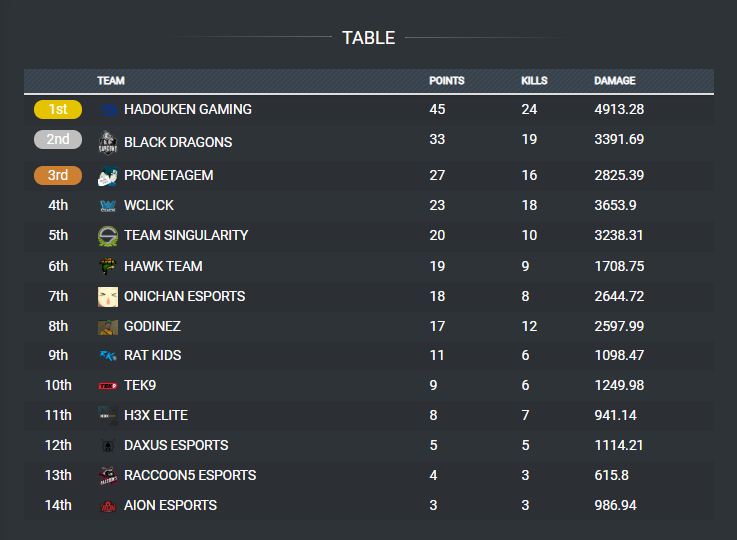The height and width of the screenshot is (540, 737).
Task: Click the Hadouken Gaming team logo
Action: (108, 110)
